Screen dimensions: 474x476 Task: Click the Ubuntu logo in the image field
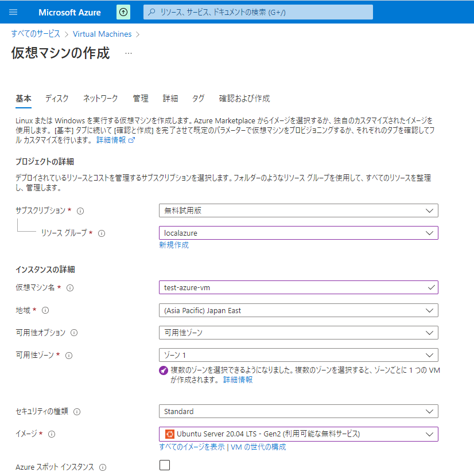click(x=169, y=434)
